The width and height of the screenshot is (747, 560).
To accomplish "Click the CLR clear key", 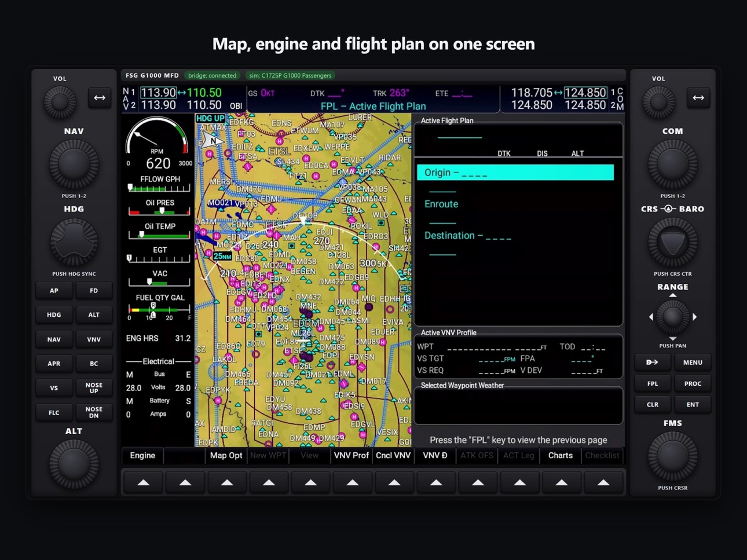I will pyautogui.click(x=653, y=404).
